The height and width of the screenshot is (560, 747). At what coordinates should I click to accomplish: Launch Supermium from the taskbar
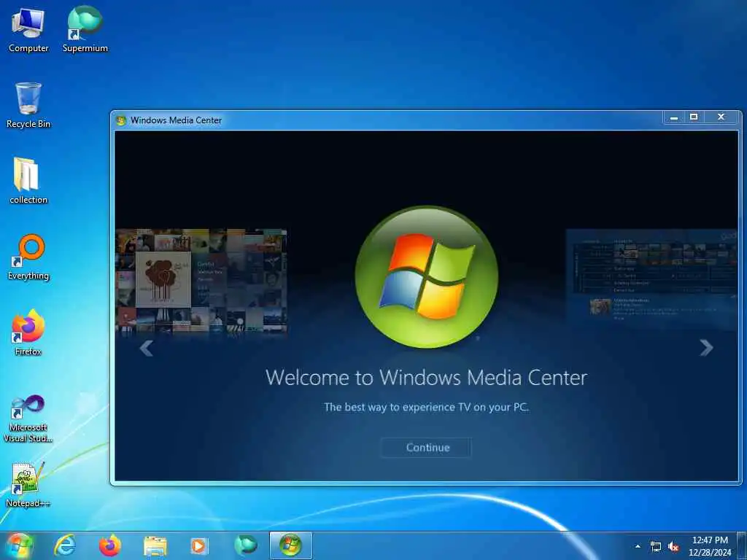point(245,545)
